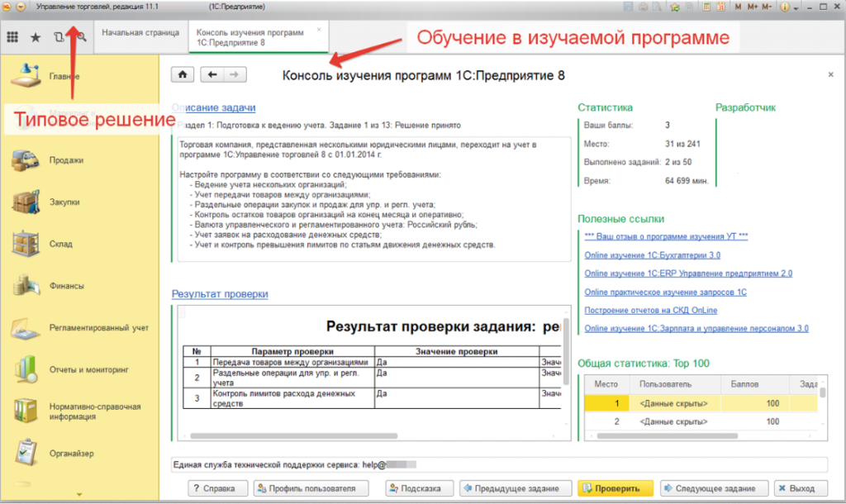Viewport: 846px width, 504px height.
Task: Open the Online изучение 1С:Зарплата link
Action: (x=696, y=328)
